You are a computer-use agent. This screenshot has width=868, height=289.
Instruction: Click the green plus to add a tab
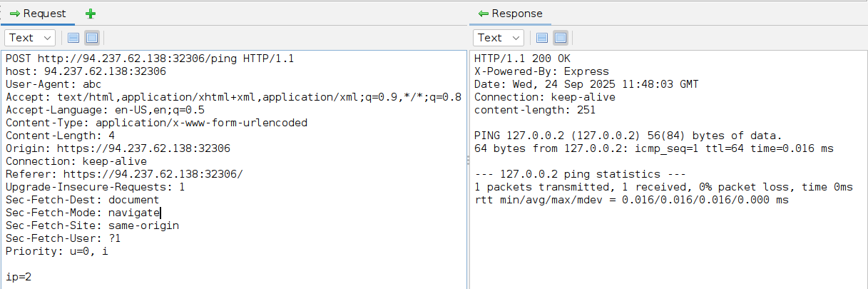90,14
